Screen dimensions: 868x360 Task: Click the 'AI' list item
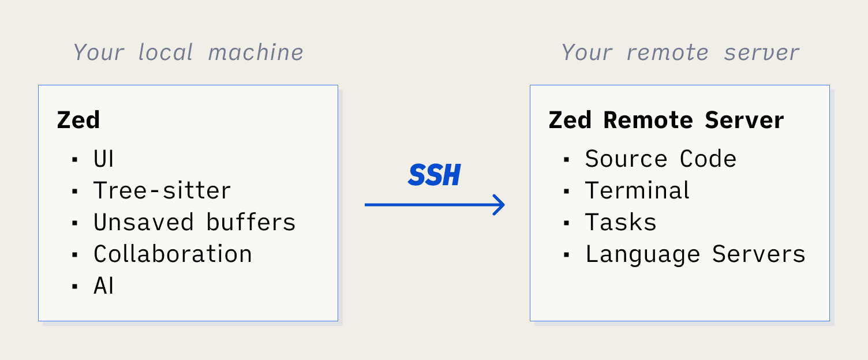pyautogui.click(x=104, y=286)
